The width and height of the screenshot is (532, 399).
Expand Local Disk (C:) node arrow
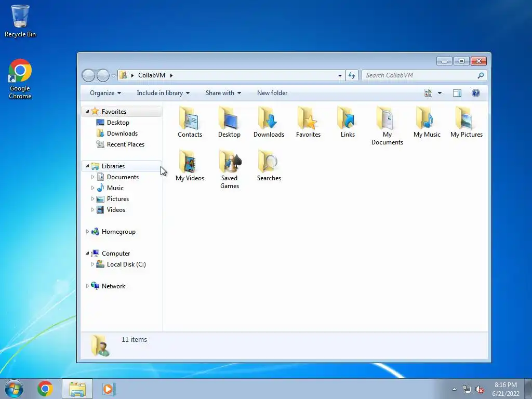[x=92, y=264]
